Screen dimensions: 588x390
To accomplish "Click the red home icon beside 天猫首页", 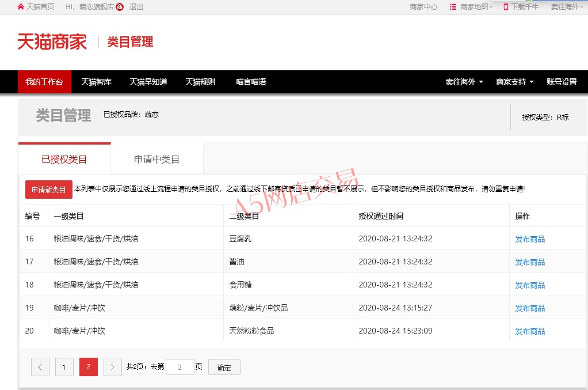I will pyautogui.click(x=21, y=7).
